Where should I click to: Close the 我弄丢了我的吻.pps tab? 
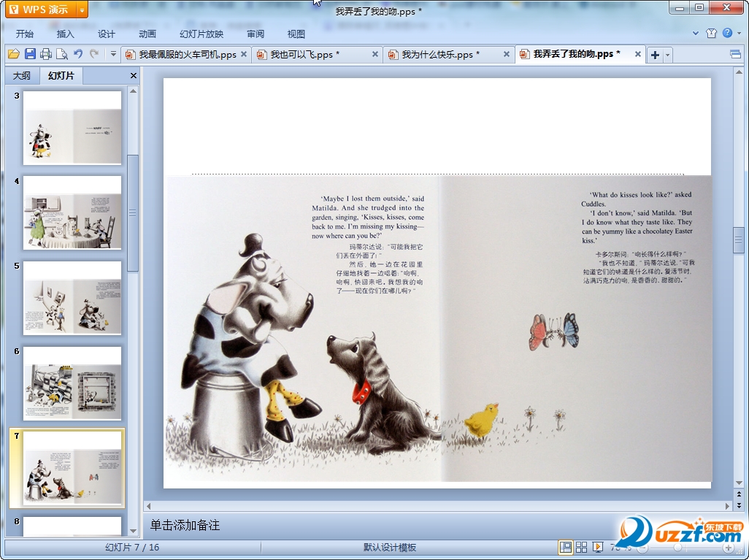tap(638, 55)
